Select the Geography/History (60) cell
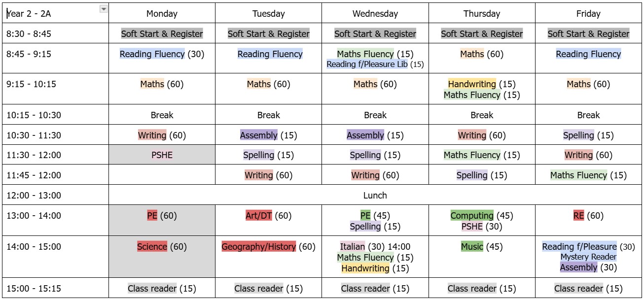The height and width of the screenshot is (299, 644). 268,247
